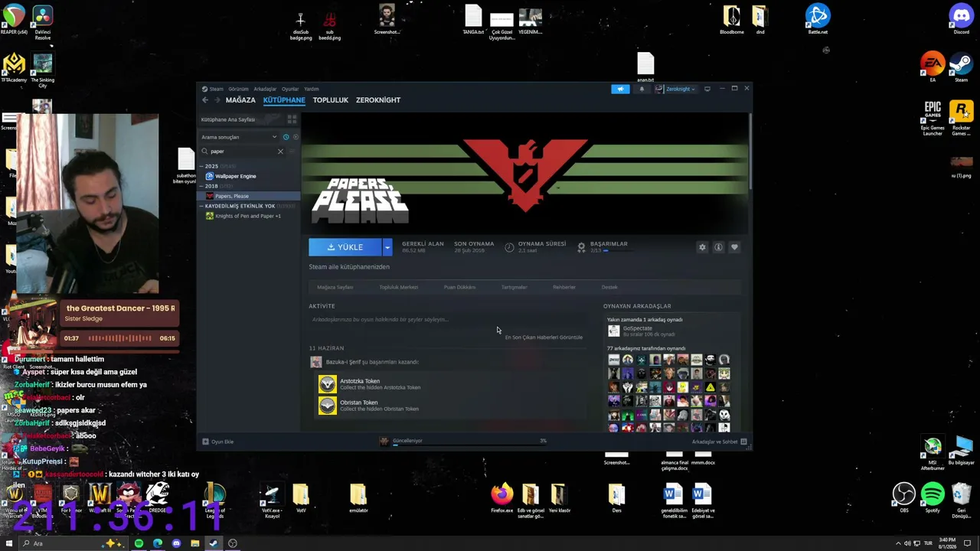Open the Steam notifications bell
Viewport: 980px width, 551px height.
point(642,89)
